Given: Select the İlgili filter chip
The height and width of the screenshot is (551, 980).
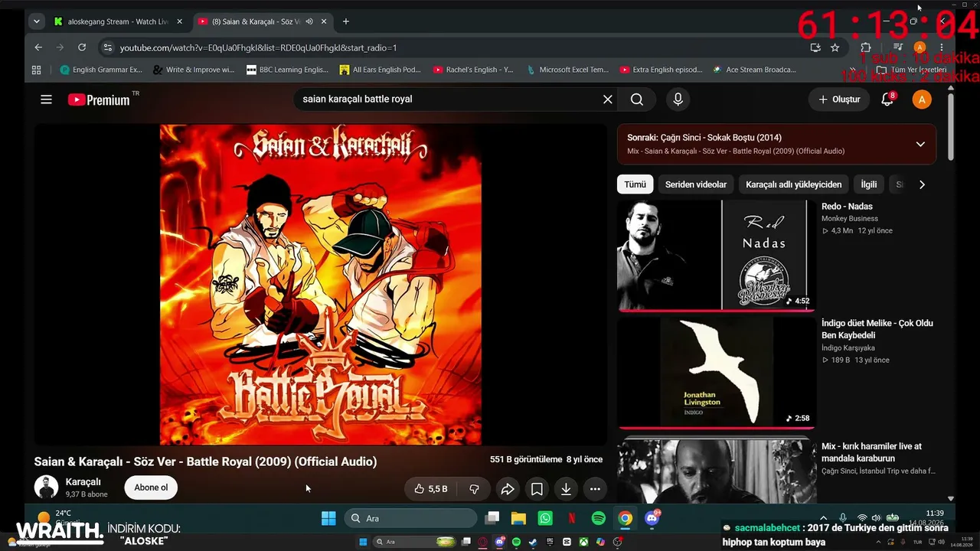Looking at the screenshot, I should [x=869, y=184].
